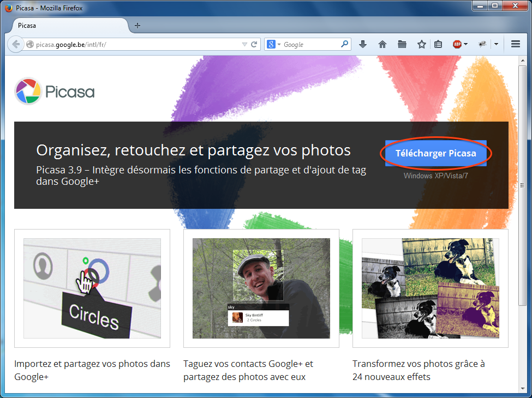Image resolution: width=532 pixels, height=398 pixels.
Task: Open the dog photo effects thumbnail
Action: [430, 288]
